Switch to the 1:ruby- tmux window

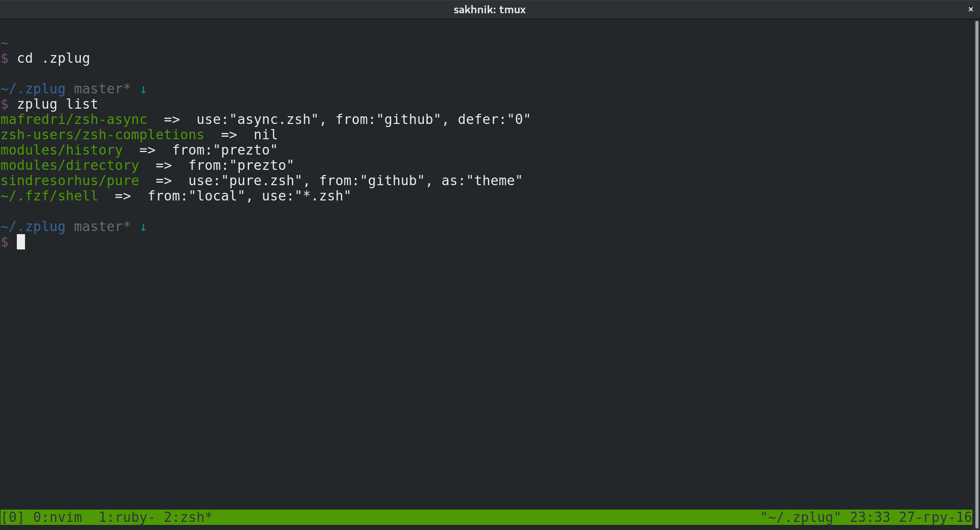click(x=127, y=517)
